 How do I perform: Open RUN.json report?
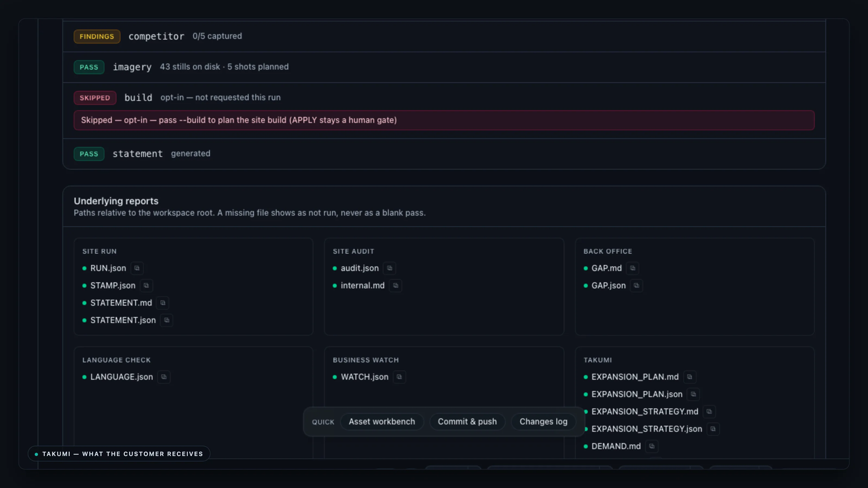[x=108, y=268]
